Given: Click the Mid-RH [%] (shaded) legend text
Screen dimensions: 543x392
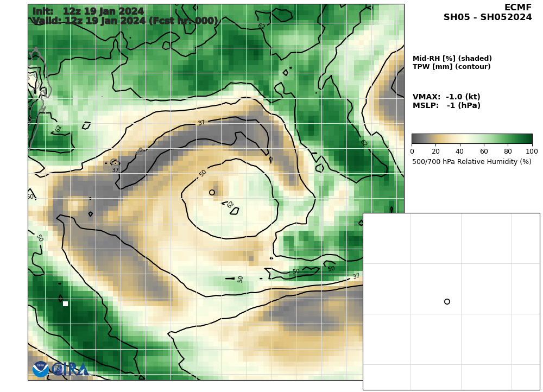Looking at the screenshot, I should (x=452, y=58).
